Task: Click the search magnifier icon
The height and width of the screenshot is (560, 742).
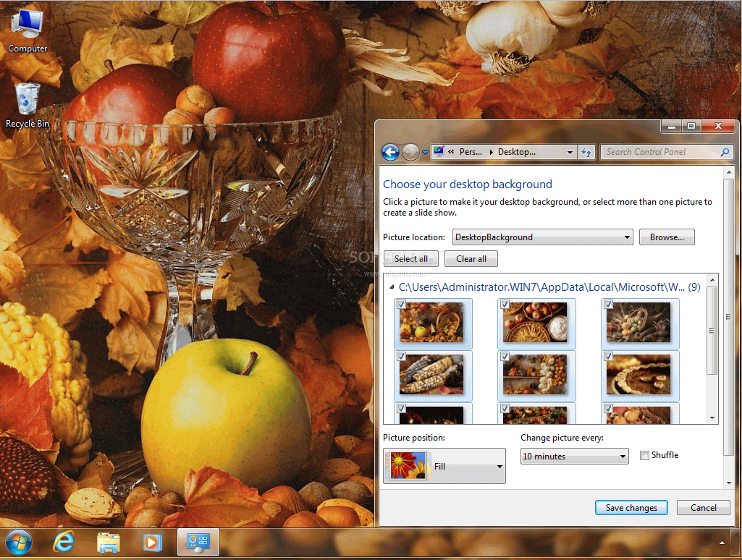Action: pos(725,152)
